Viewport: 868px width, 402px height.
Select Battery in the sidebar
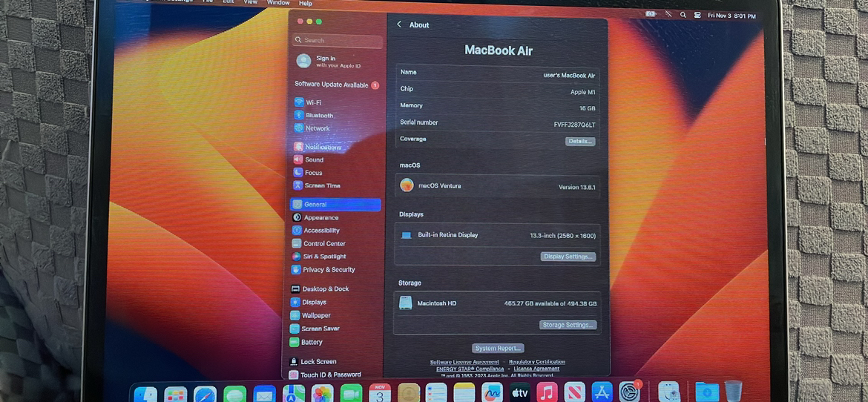click(306, 342)
